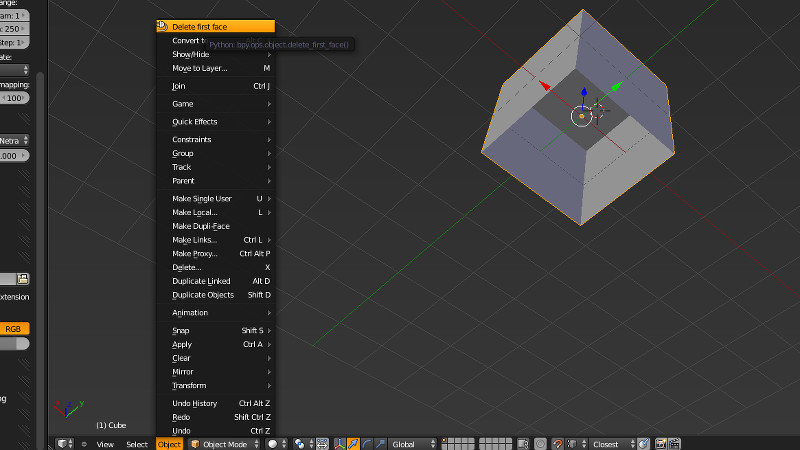Screen dimensions: 800x450
Task: Click first layer button in left layer grid
Action: 445,441
